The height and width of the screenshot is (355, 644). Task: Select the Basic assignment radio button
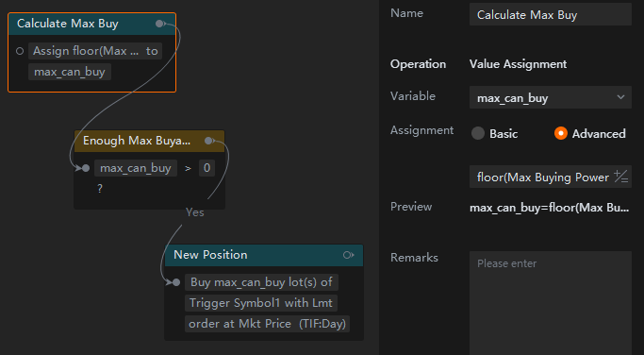(478, 133)
